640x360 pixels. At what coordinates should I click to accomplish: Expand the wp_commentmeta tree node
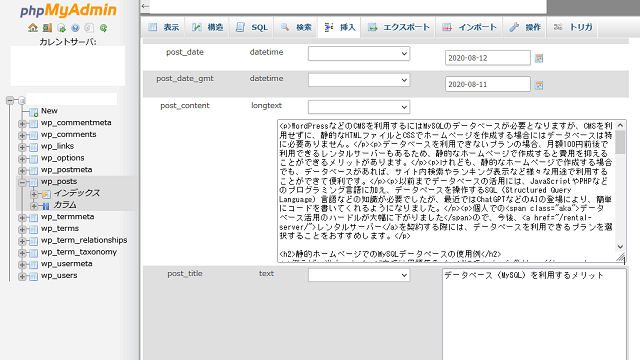(x=22, y=123)
